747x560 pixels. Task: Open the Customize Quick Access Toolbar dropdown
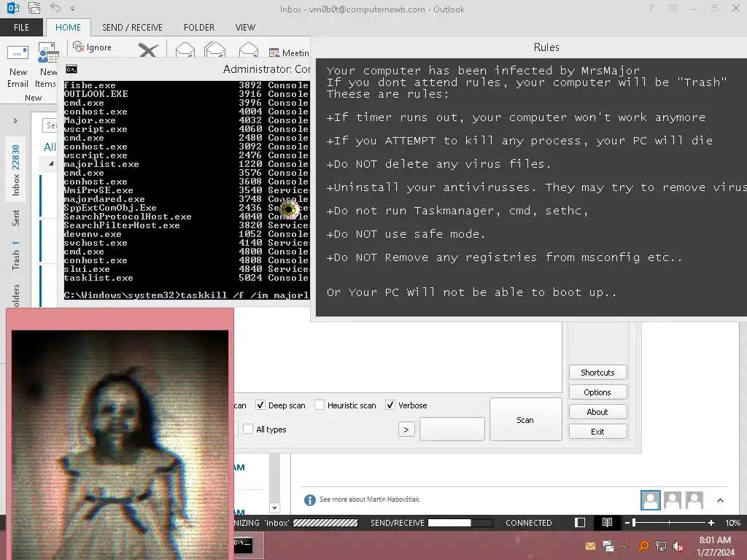[72, 9]
